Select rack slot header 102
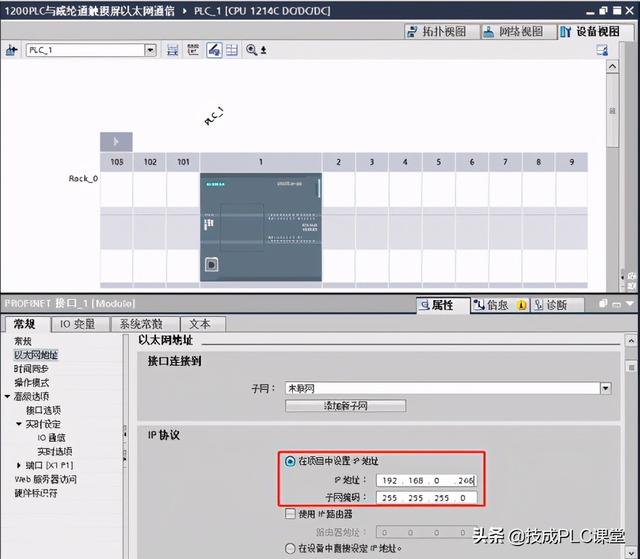Image resolution: width=640 pixels, height=559 pixels. [x=150, y=162]
